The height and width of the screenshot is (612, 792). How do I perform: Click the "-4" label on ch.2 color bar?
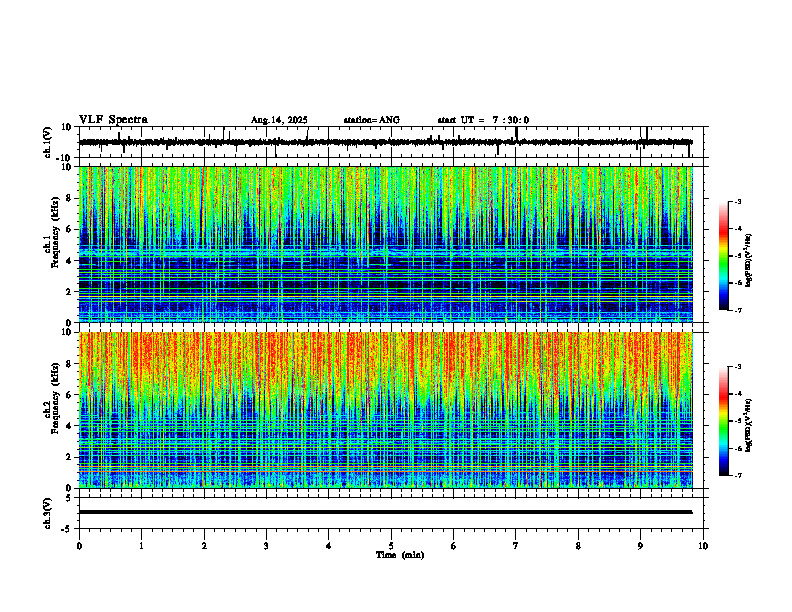coord(738,393)
